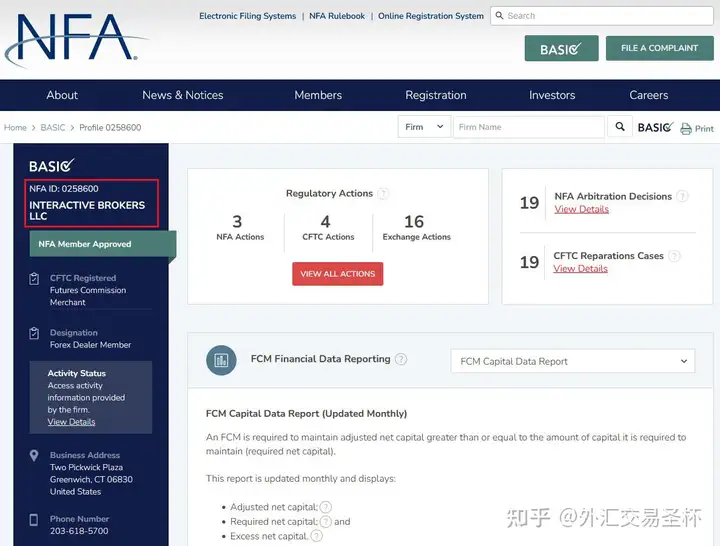Open the News & Notices menu
Image resolution: width=720 pixels, height=546 pixels.
click(x=183, y=95)
